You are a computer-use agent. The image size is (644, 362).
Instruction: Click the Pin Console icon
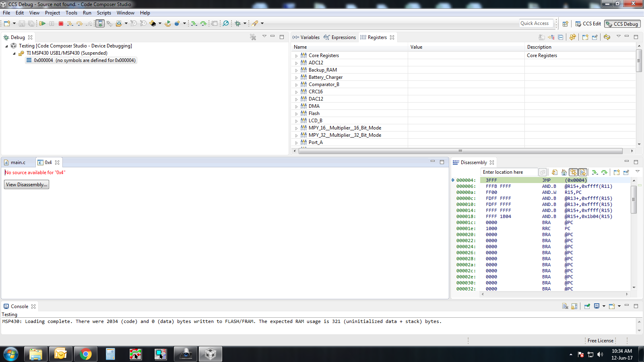[587, 306]
